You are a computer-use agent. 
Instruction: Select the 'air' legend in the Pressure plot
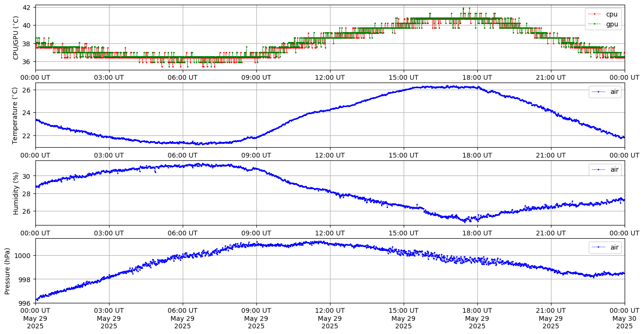pyautogui.click(x=606, y=247)
